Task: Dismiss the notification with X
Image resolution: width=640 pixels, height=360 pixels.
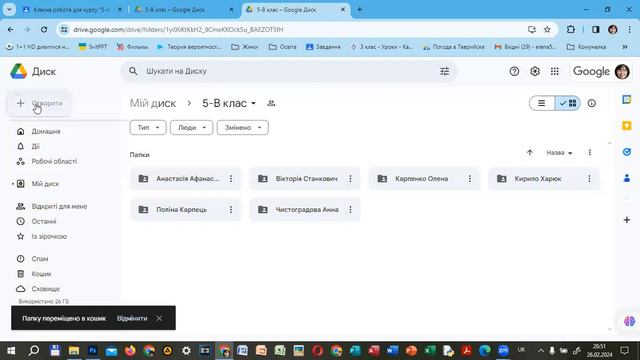Action: click(x=159, y=318)
